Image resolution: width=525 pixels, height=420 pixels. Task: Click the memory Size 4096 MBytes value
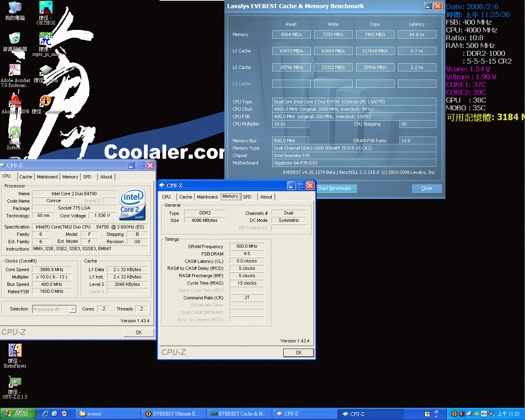tap(205, 220)
